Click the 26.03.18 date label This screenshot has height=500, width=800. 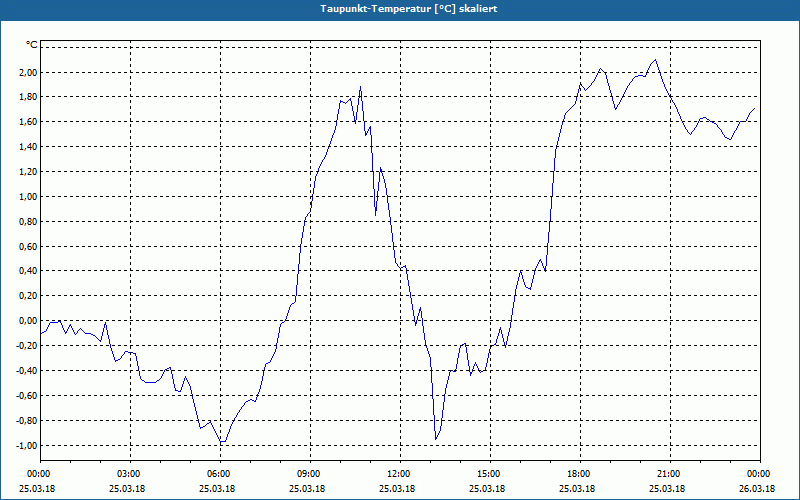pos(757,489)
